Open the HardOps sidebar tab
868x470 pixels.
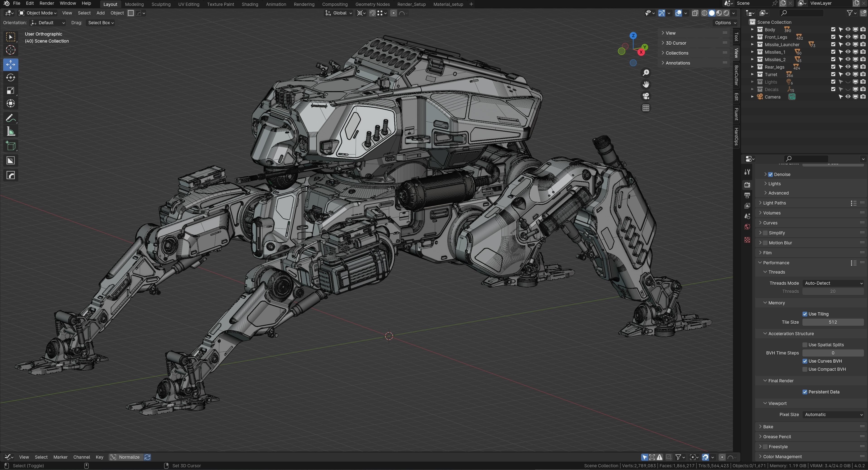(737, 136)
